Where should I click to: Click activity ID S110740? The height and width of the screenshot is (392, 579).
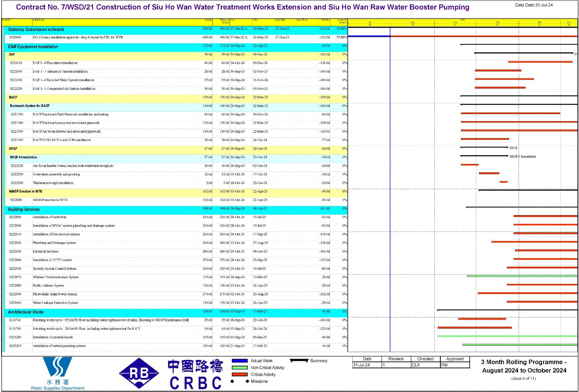15,320
